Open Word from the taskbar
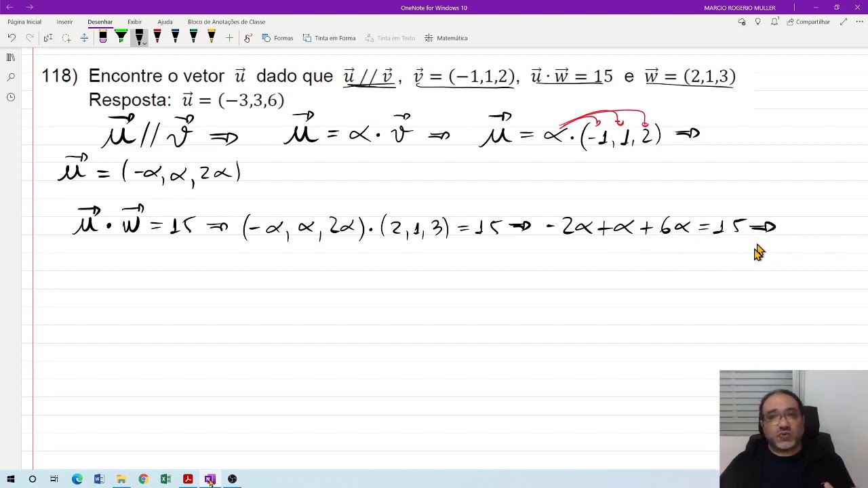The image size is (868, 488). (99, 479)
